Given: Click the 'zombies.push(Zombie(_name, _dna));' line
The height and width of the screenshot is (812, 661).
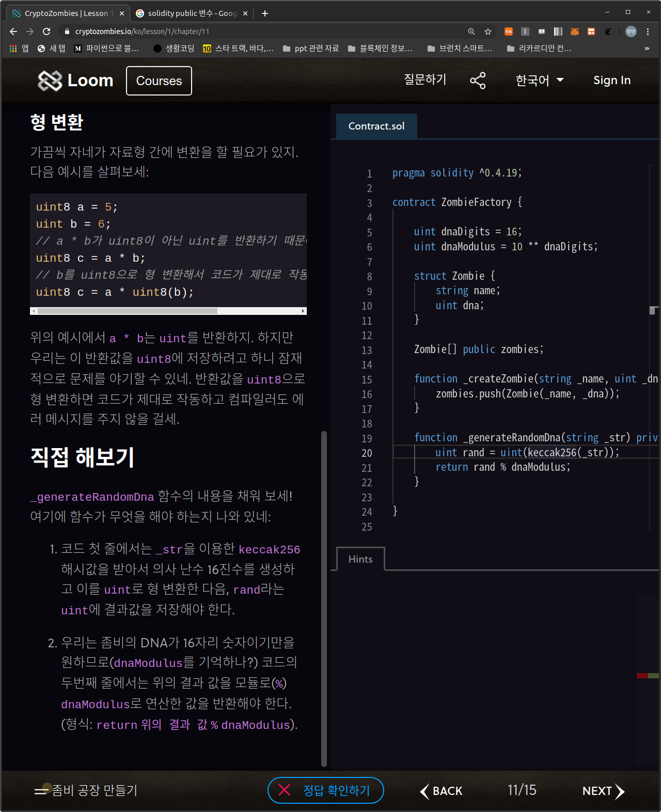Looking at the screenshot, I should click(x=527, y=394).
